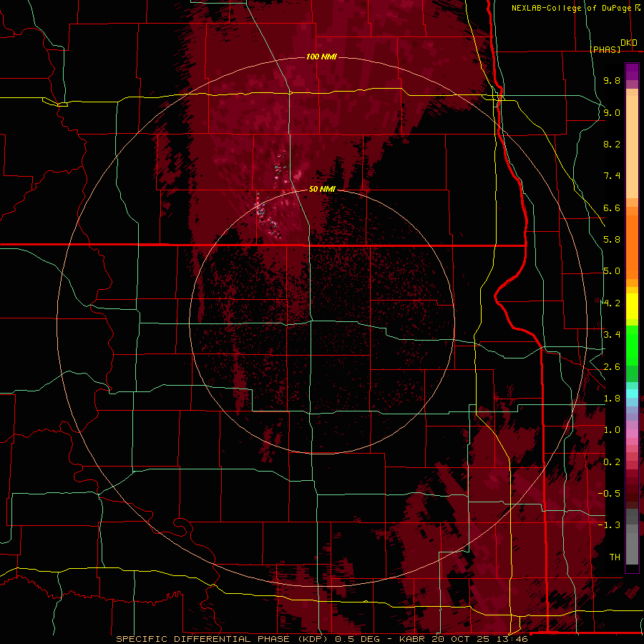Click the 3.4 scale value
This screenshot has height=644, width=644.
612,335
